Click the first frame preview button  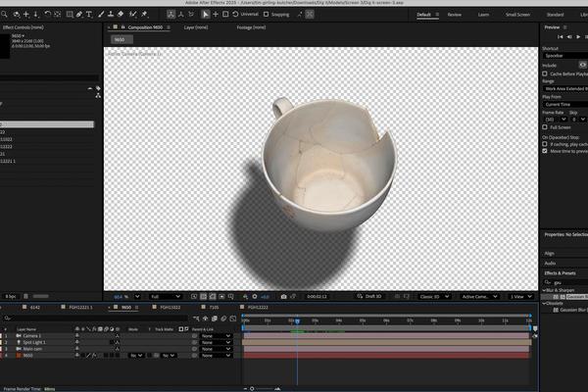click(561, 37)
